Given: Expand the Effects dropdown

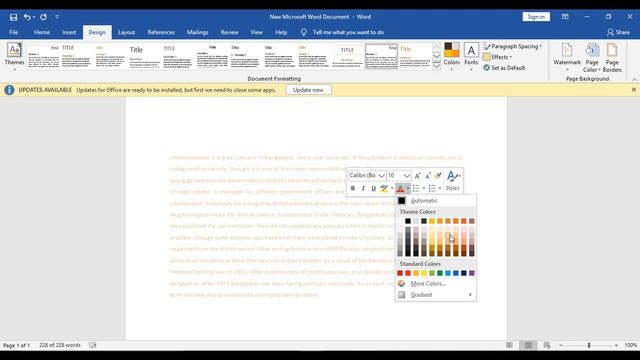Looking at the screenshot, I should click(511, 57).
